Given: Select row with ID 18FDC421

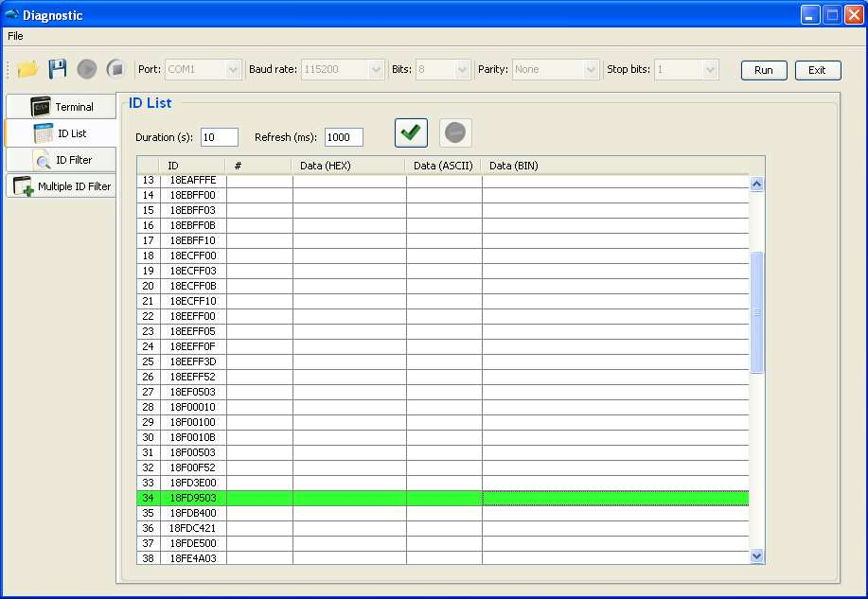Looking at the screenshot, I should [x=443, y=528].
